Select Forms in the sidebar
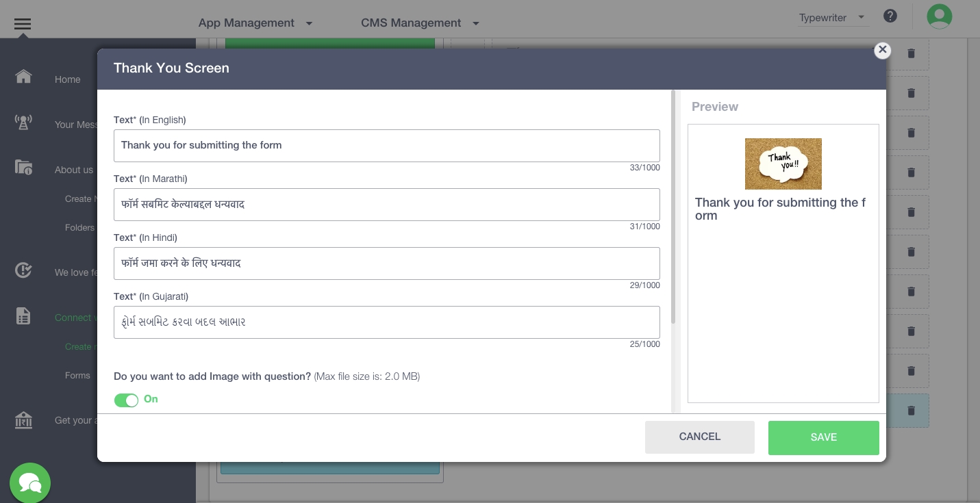 [x=77, y=375]
